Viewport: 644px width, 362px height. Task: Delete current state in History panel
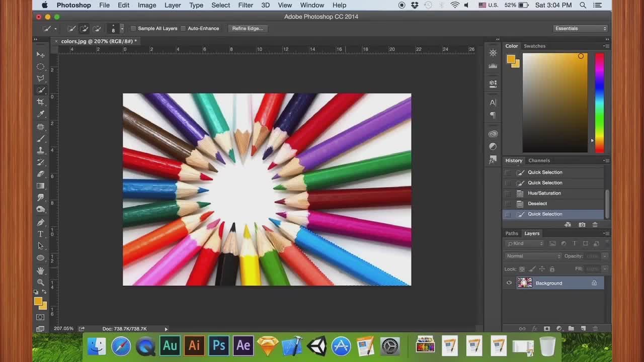595,225
